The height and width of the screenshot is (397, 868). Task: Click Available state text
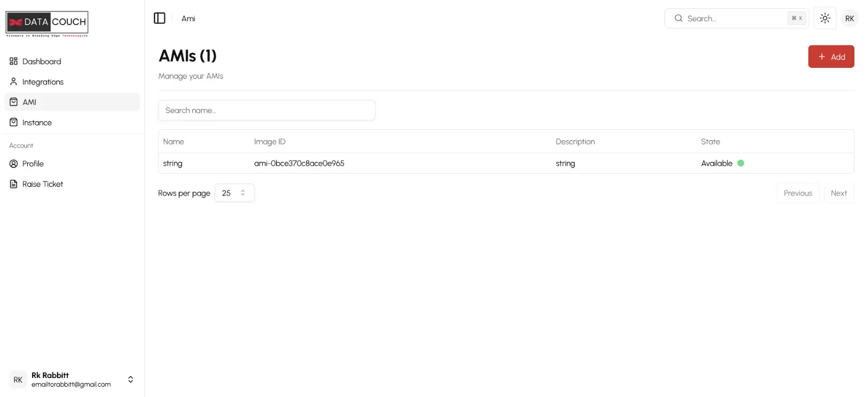point(717,163)
